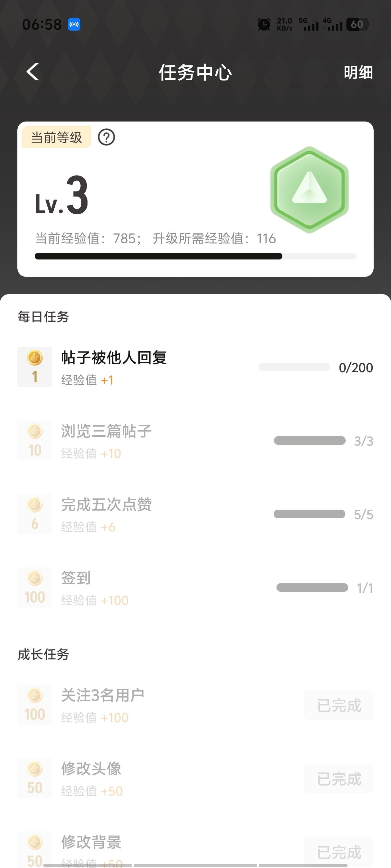391x868 pixels.
Task: Tap the experience progress bar under Lv.3
Action: [x=195, y=256]
